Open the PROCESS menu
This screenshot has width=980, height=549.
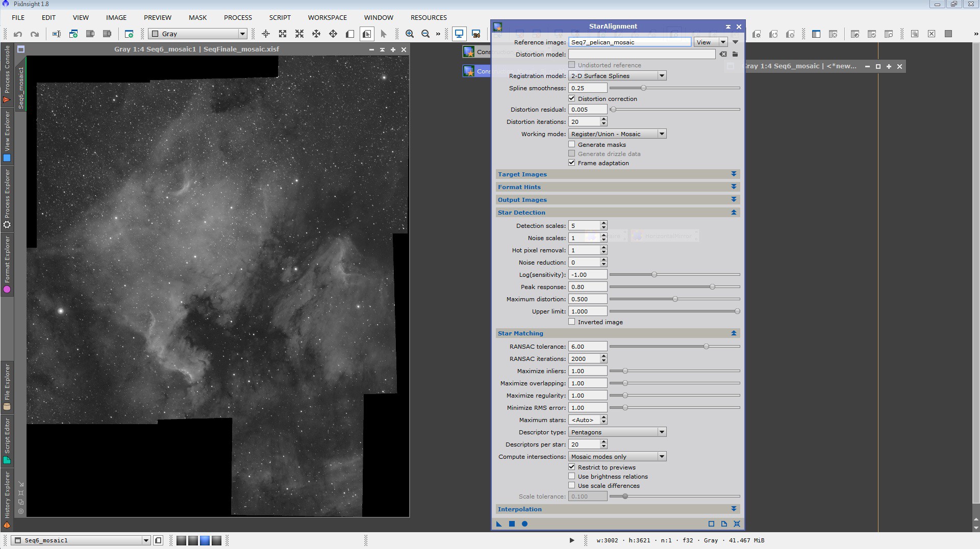[x=238, y=17]
